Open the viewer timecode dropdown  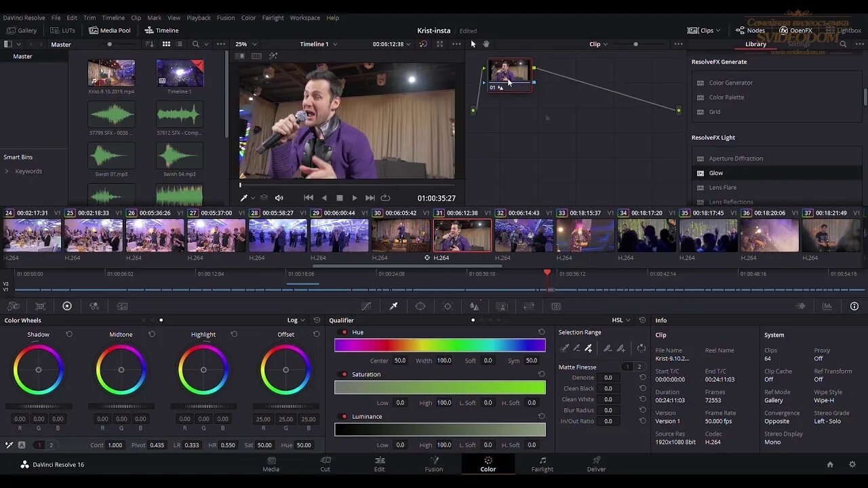tap(393, 44)
